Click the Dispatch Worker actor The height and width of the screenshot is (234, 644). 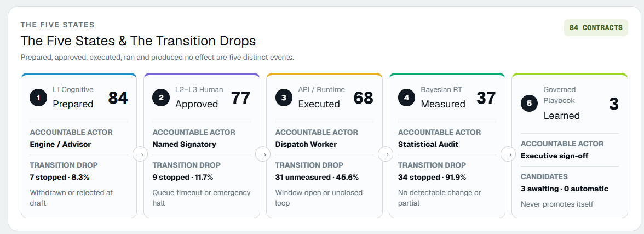[x=306, y=144]
